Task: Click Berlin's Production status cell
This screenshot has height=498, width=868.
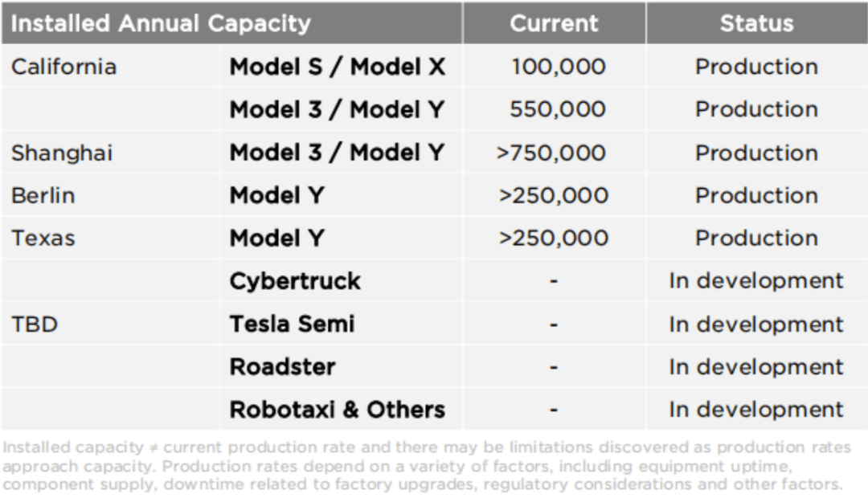Action: point(756,196)
